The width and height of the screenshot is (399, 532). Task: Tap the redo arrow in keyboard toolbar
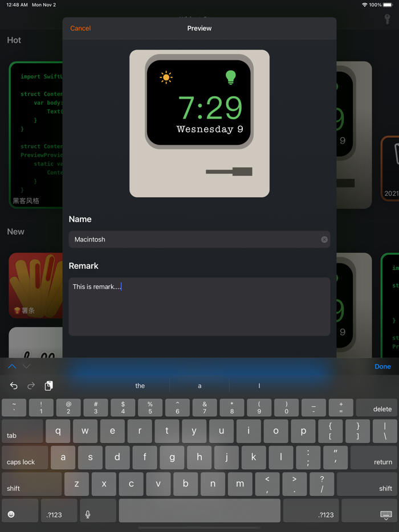click(31, 386)
